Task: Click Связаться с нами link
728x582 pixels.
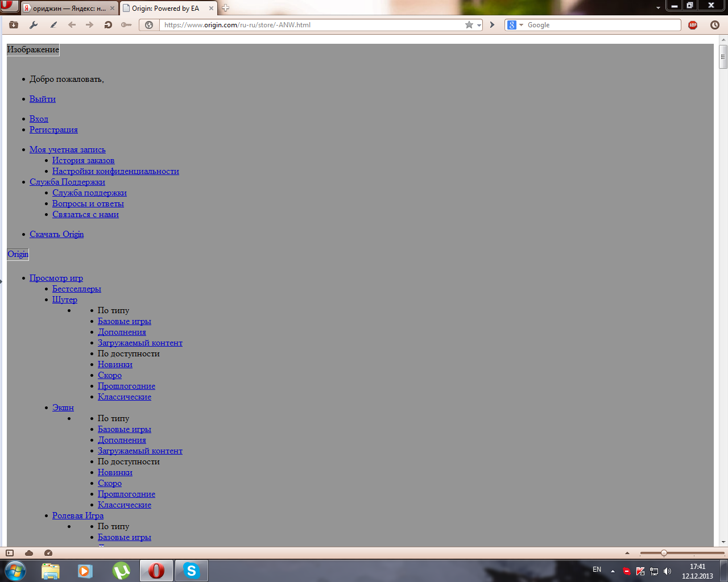Action: (85, 214)
